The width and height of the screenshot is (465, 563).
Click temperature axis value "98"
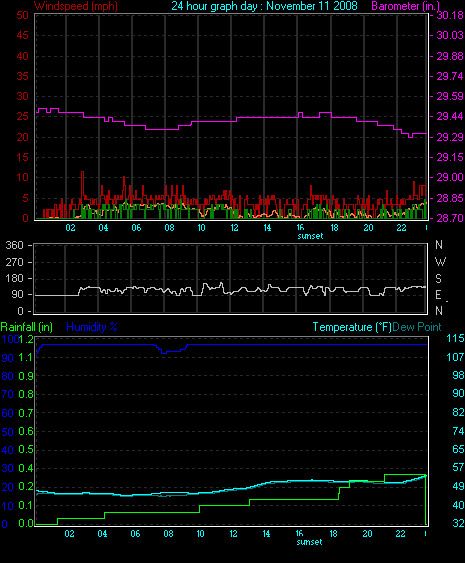[458, 375]
